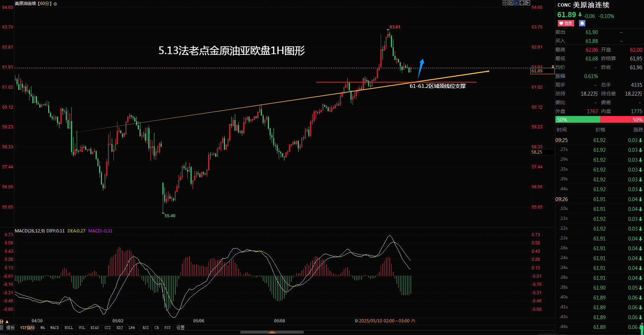Click the 总手 value 4335
Image resolution: width=644 pixels, height=335 pixels.
click(636, 85)
